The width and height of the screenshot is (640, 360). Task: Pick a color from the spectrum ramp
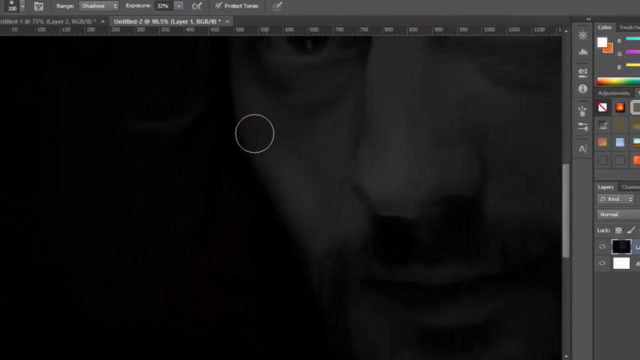click(618, 81)
